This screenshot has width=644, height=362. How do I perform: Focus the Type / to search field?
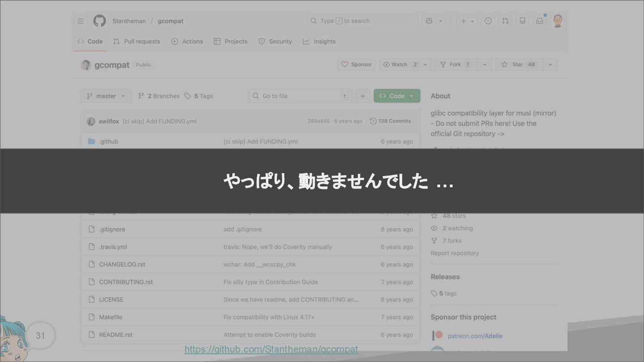[x=362, y=21]
